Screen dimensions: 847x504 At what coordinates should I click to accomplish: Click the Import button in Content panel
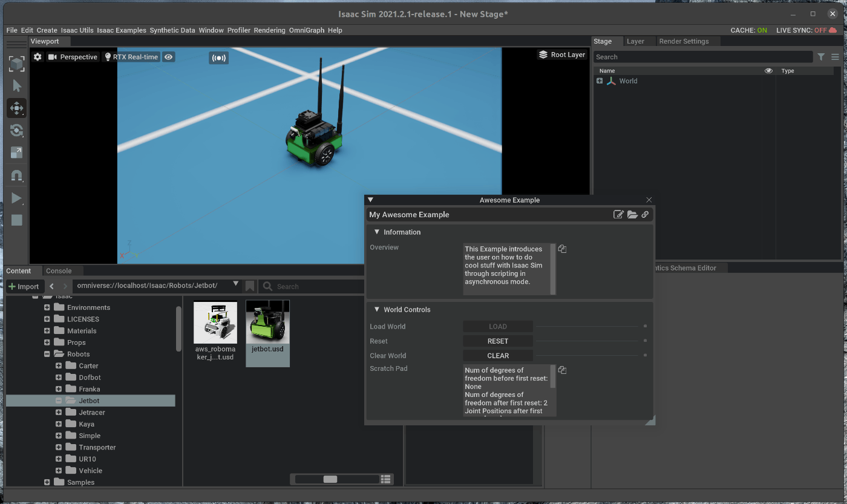pyautogui.click(x=24, y=286)
